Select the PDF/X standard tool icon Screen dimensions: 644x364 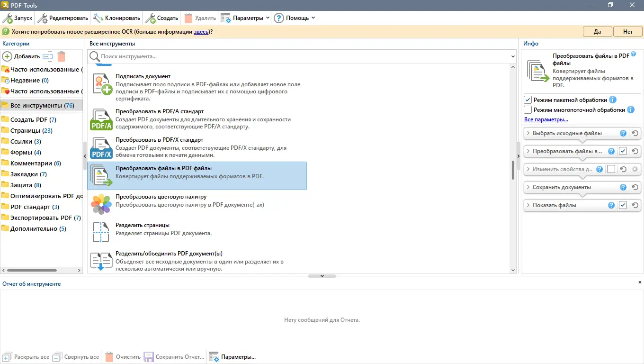(x=101, y=148)
